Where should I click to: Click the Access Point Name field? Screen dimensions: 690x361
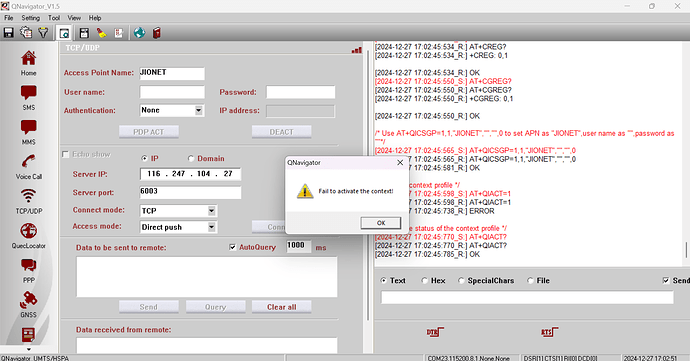pyautogui.click(x=172, y=74)
